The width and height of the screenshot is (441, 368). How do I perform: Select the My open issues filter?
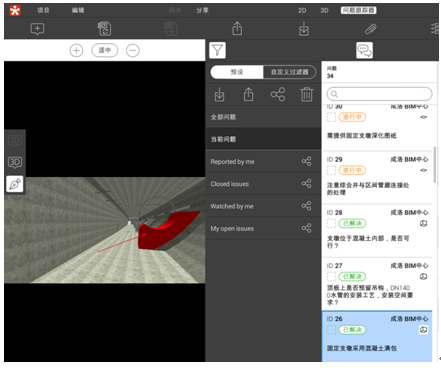click(x=263, y=229)
